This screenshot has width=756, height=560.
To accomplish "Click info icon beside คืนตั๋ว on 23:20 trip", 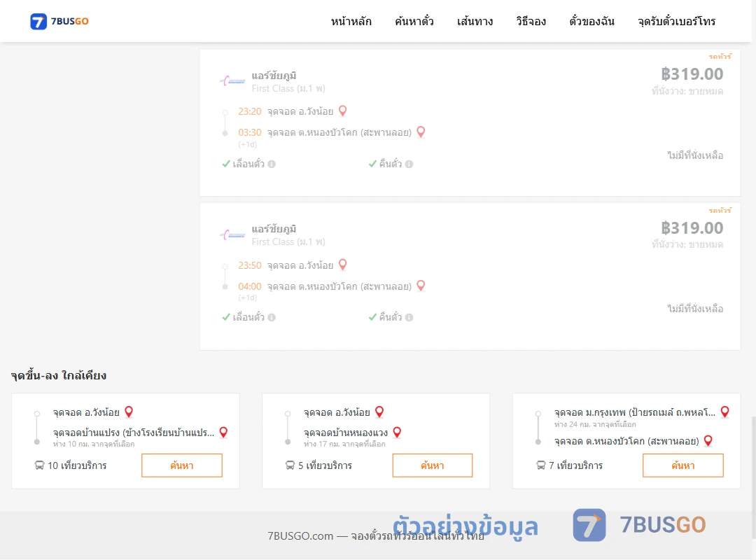I will pyautogui.click(x=409, y=164).
